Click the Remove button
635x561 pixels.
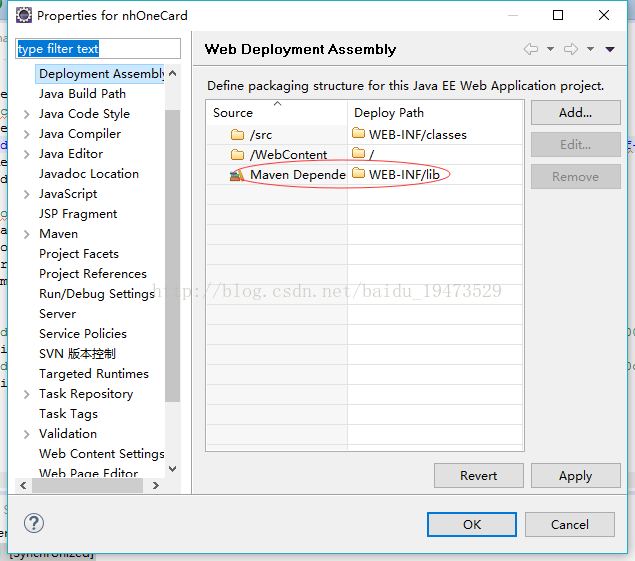tap(575, 177)
